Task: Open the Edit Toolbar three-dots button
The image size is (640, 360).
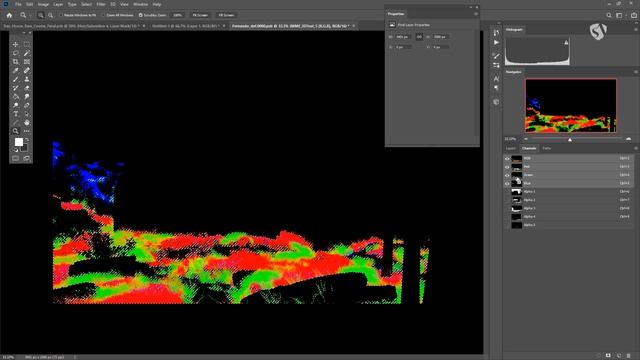Action: 27,131
